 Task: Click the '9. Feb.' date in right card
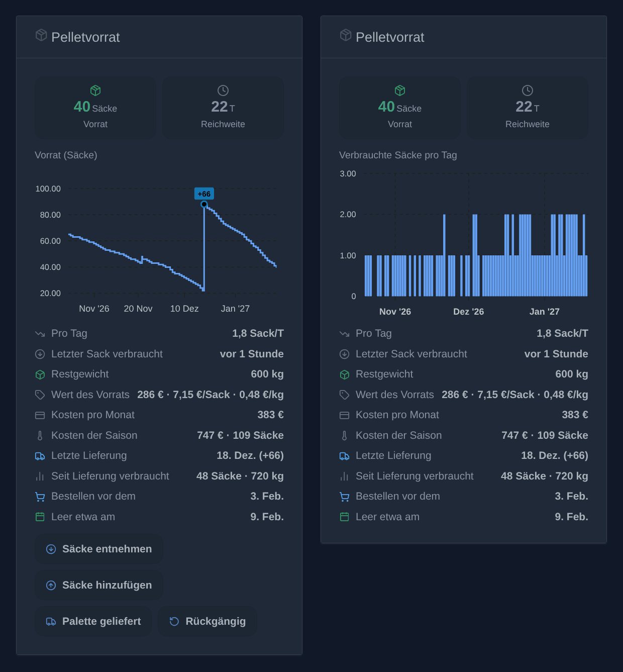(572, 517)
